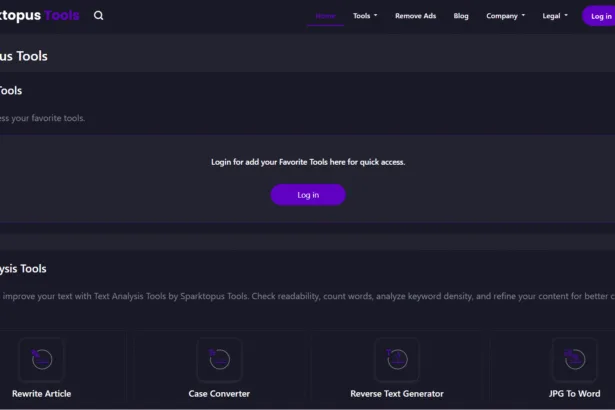Follow the Case Converter title link
This screenshot has width=615, height=410.
tap(219, 394)
